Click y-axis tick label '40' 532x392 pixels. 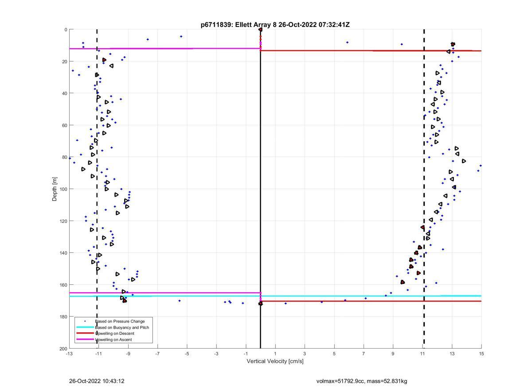tap(64, 93)
